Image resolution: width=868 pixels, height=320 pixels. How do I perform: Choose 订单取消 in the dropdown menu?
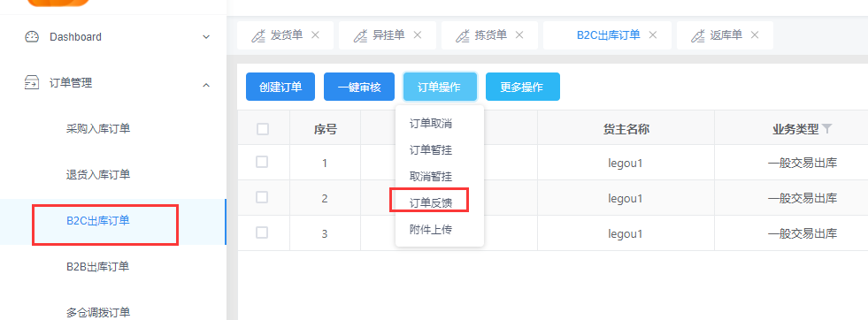[x=431, y=123]
